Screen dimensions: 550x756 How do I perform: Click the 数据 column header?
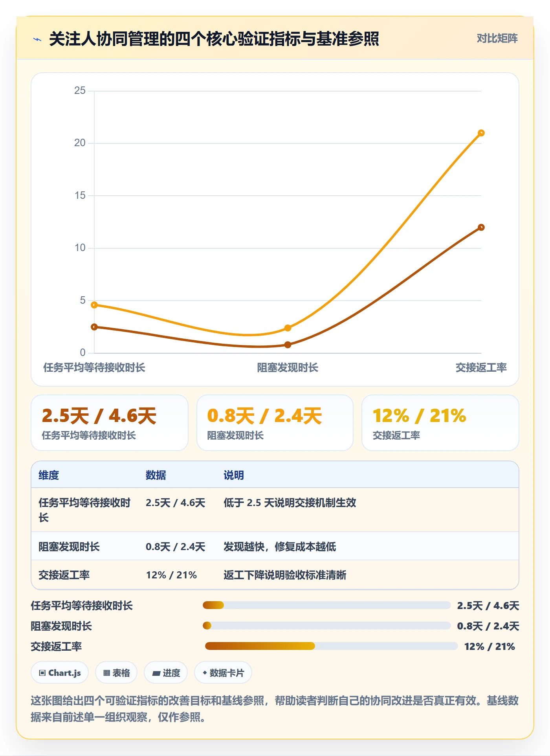tap(156, 475)
